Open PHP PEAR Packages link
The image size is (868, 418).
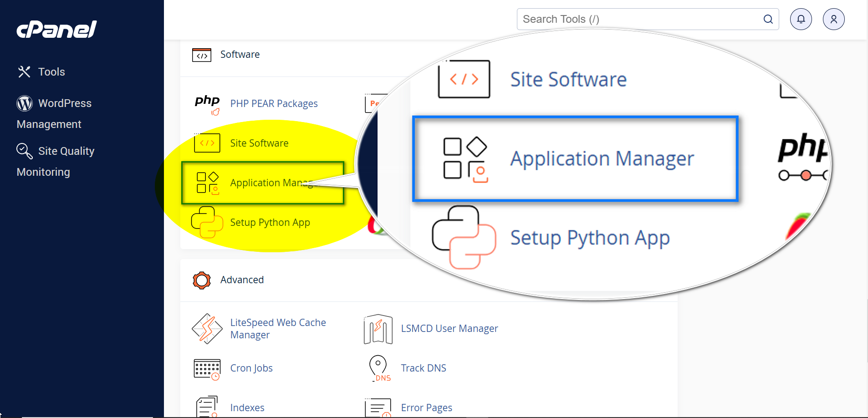[x=274, y=104]
